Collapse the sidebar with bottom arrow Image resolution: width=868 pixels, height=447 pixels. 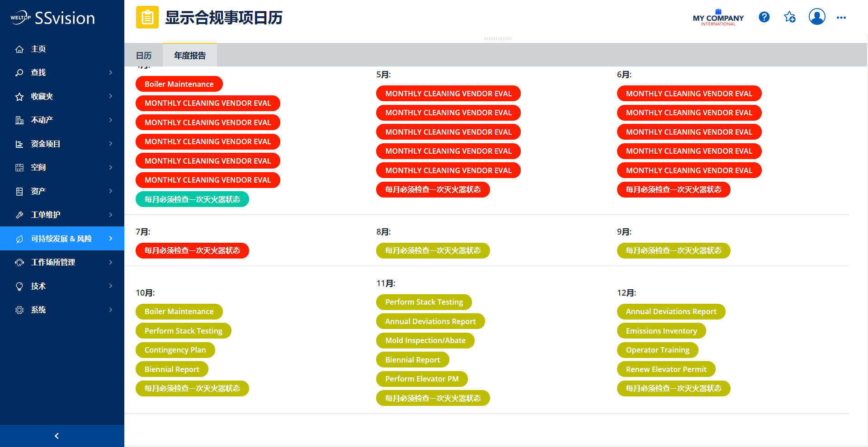pyautogui.click(x=57, y=436)
